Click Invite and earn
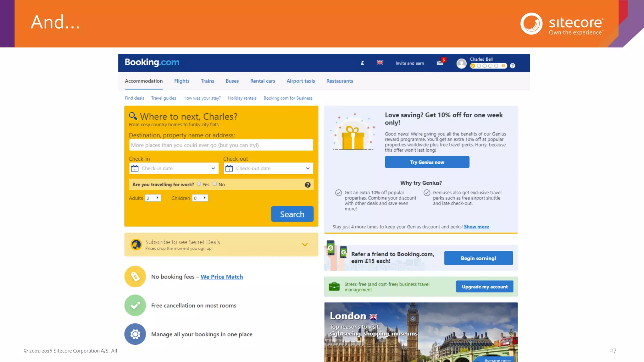The width and height of the screenshot is (644, 362). click(x=410, y=63)
